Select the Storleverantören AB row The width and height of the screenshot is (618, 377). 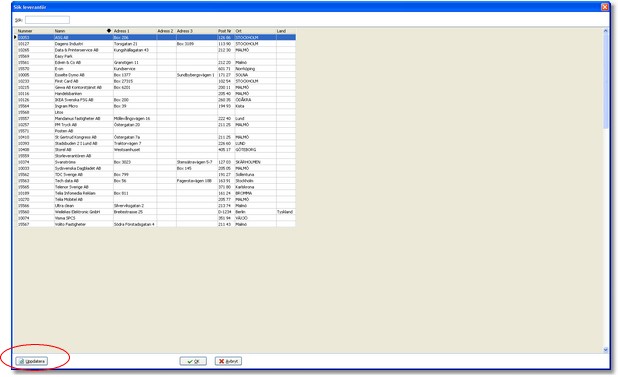[156, 156]
